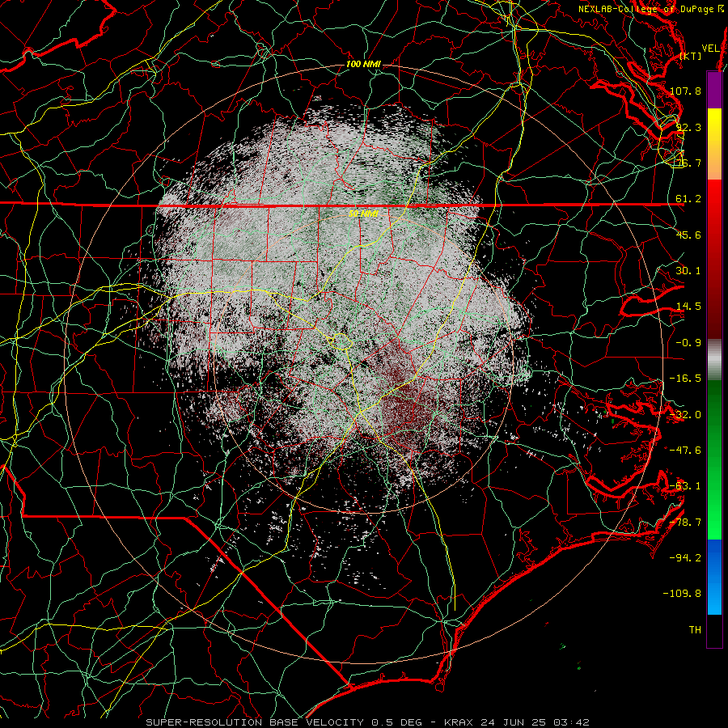Screen dimensions: 728x728
Task: Select the -109.8 scale value
Action: click(683, 594)
